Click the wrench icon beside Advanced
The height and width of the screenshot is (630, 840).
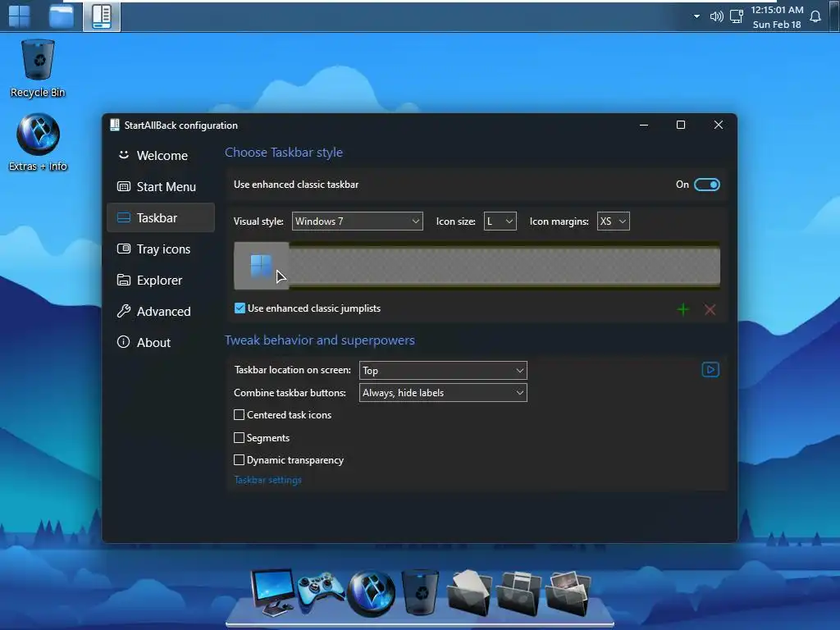pos(124,311)
